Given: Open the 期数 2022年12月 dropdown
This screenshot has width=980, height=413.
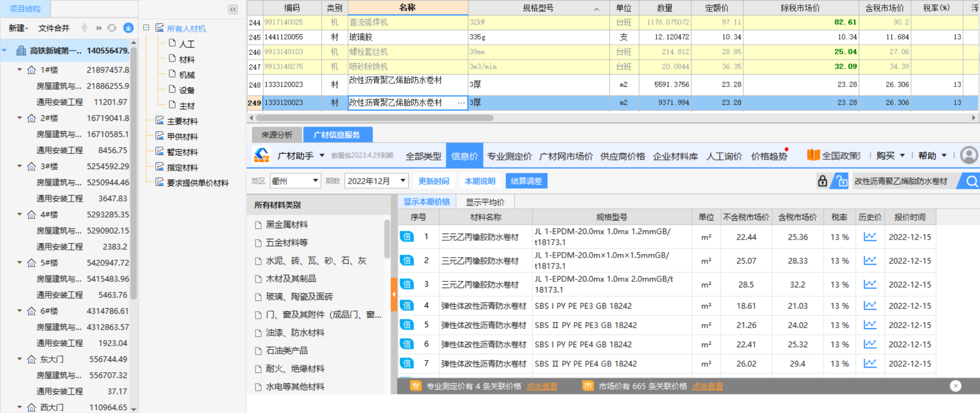Looking at the screenshot, I should pyautogui.click(x=376, y=181).
